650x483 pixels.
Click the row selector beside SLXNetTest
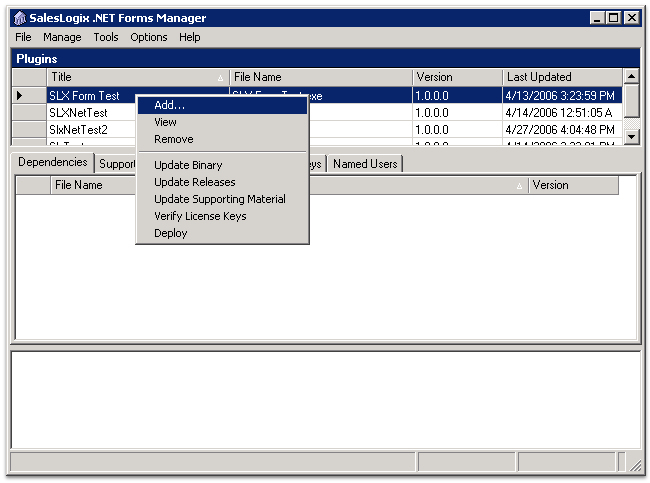click(x=29, y=113)
